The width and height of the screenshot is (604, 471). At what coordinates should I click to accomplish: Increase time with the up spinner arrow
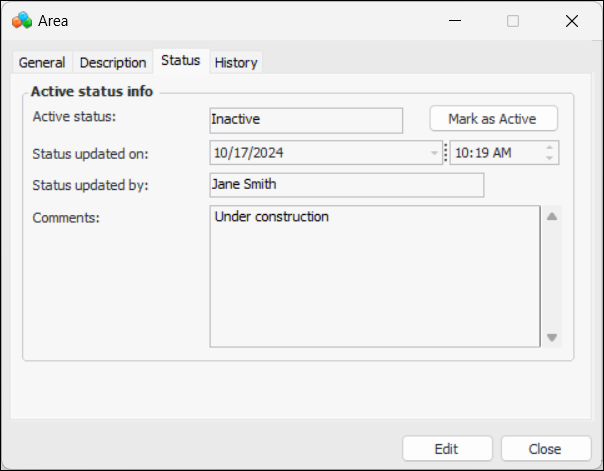[x=549, y=147]
